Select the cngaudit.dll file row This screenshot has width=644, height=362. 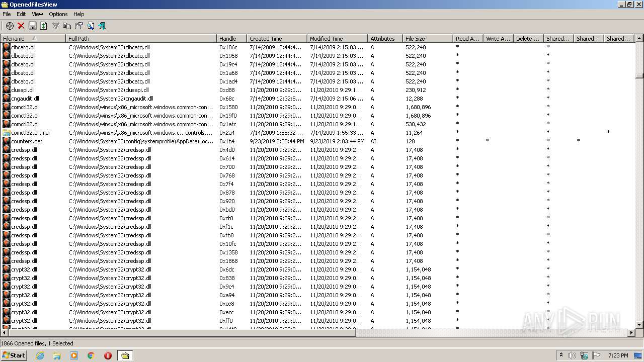pos(317,99)
